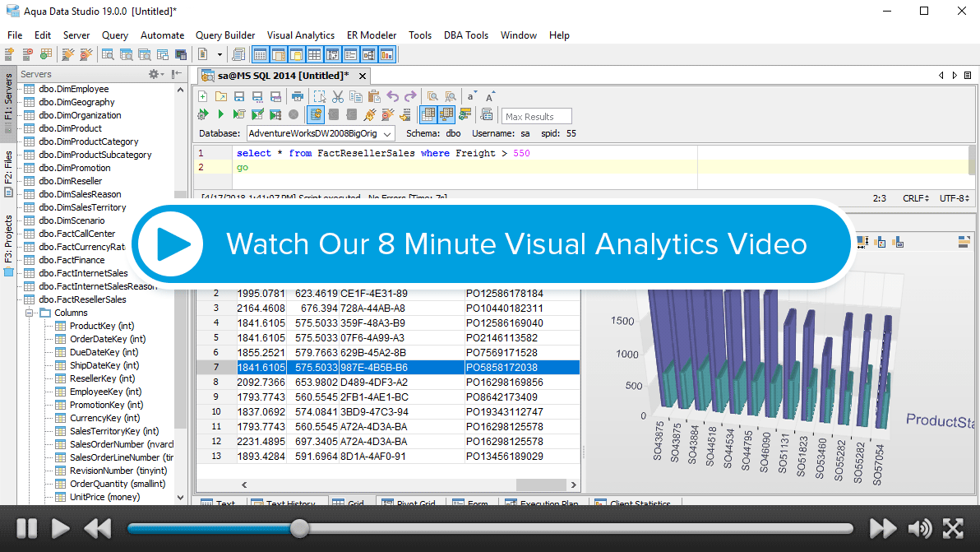Screen dimensions: 980x552
Task: Click the New script icon in query toolbar
Action: [x=202, y=96]
